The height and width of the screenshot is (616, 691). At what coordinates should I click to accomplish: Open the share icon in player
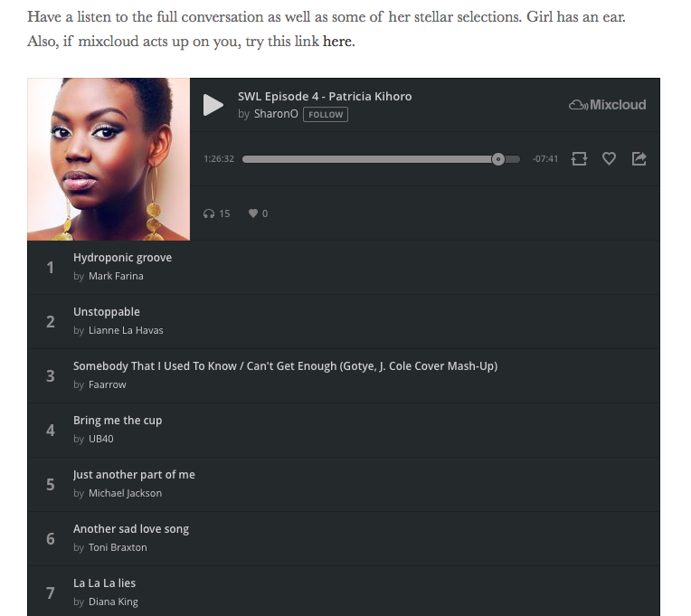point(639,158)
